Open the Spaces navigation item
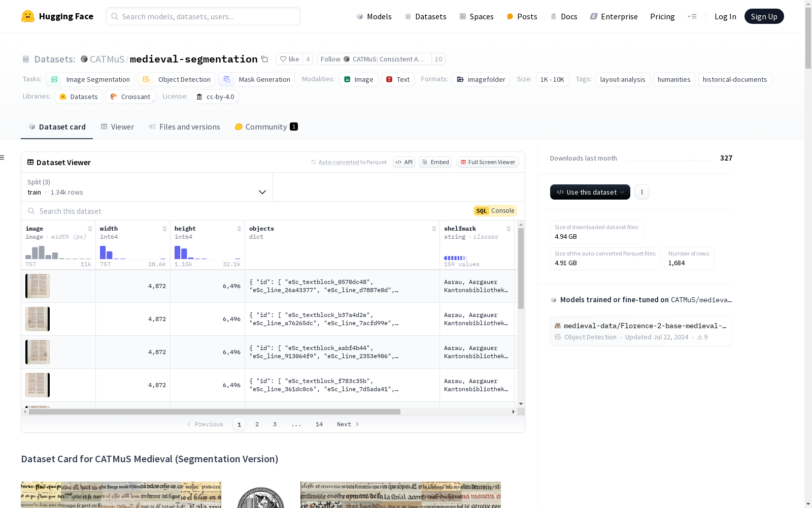This screenshot has height=508, width=812. 477,16
